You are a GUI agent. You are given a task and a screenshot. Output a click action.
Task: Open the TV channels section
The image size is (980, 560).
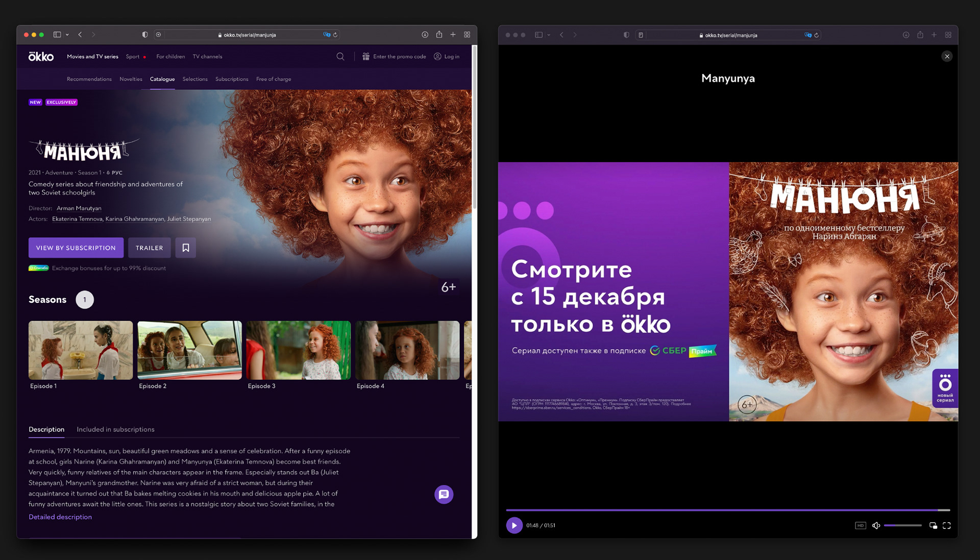[x=207, y=57]
